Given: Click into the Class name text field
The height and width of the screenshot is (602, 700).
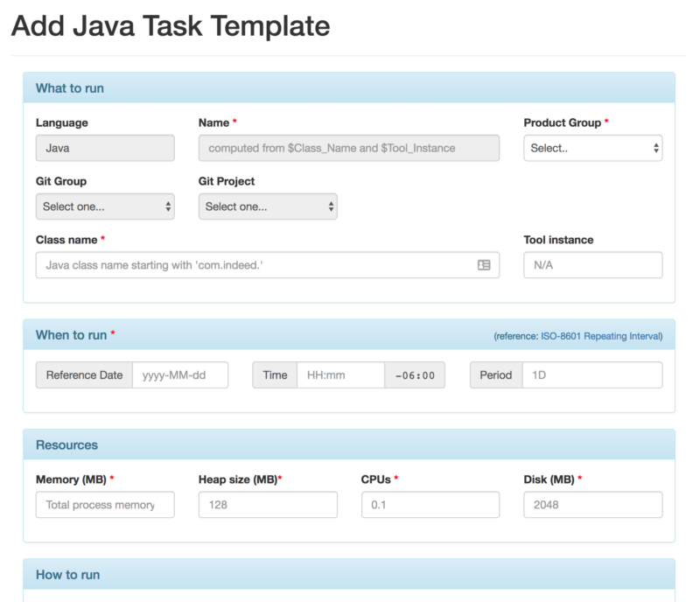Looking at the screenshot, I should (268, 265).
